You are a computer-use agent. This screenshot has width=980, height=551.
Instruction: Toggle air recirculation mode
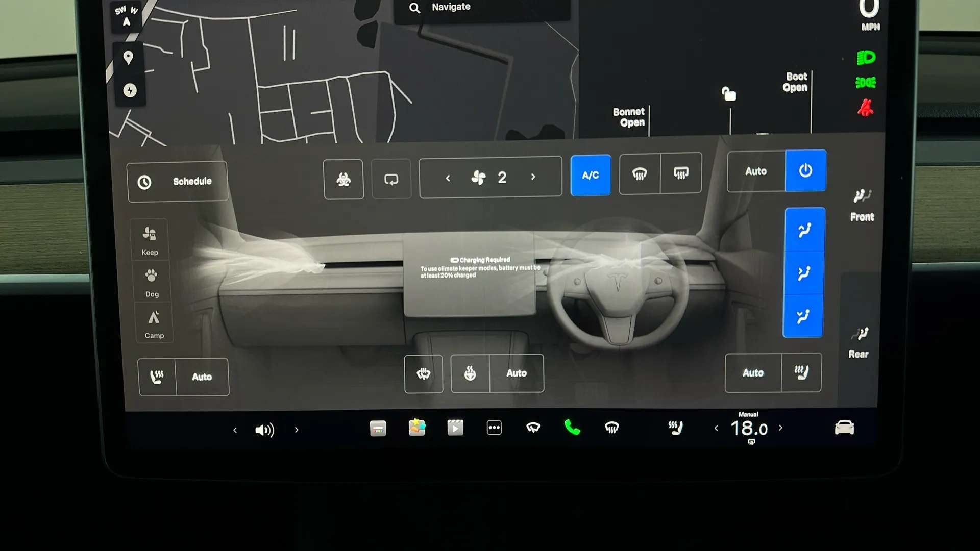coord(391,179)
